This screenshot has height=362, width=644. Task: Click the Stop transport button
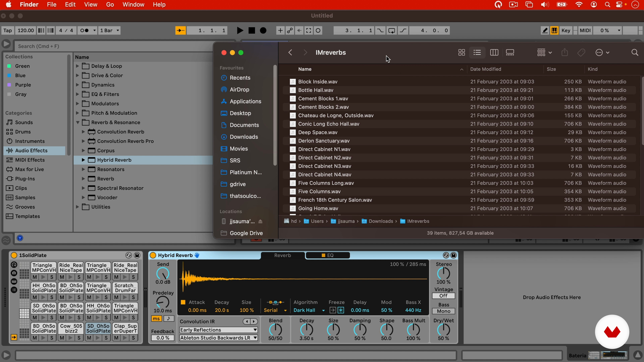click(x=252, y=31)
